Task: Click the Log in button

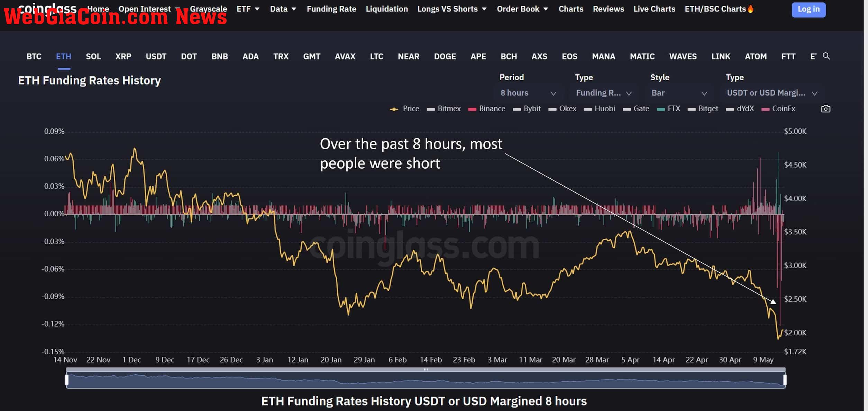Action: click(808, 9)
